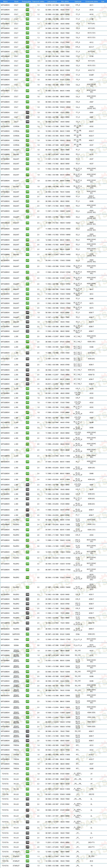The image size is (107, 868).
Task: Click the Oznaczenie silnika column header
Action: pos(92,1)
